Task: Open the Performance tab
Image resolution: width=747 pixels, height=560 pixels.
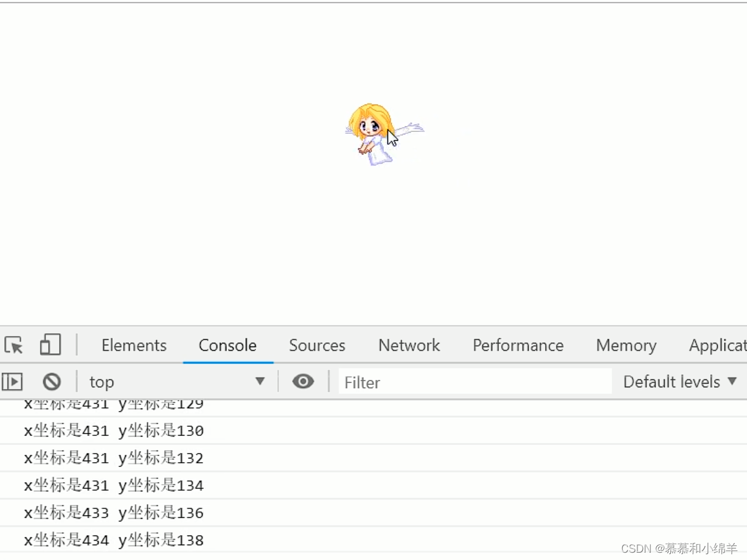Action: point(518,345)
